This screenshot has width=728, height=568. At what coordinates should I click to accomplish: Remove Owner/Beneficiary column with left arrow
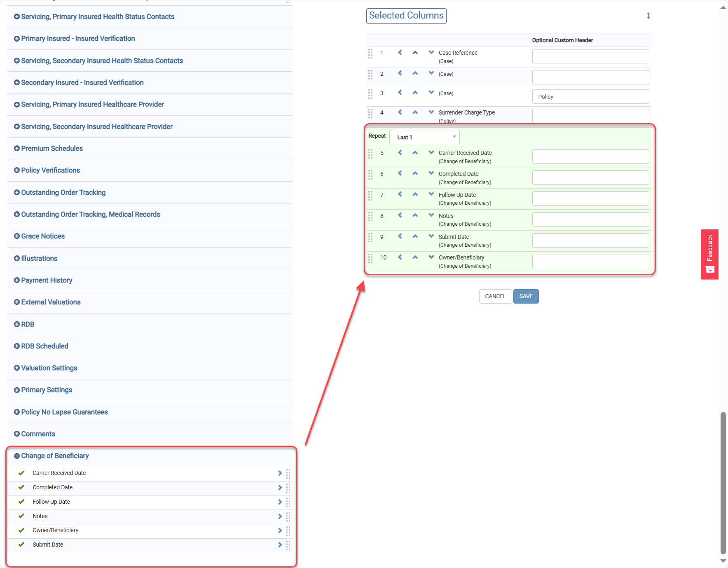pos(400,257)
